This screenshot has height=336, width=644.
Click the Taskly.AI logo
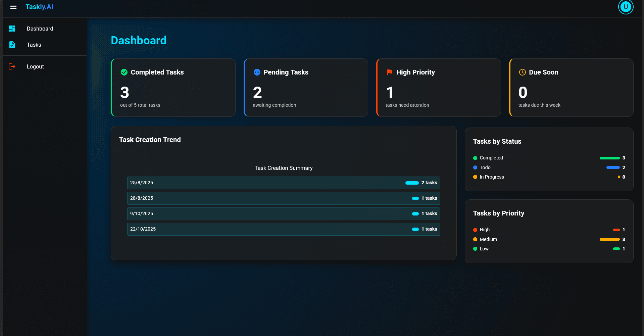tap(39, 7)
